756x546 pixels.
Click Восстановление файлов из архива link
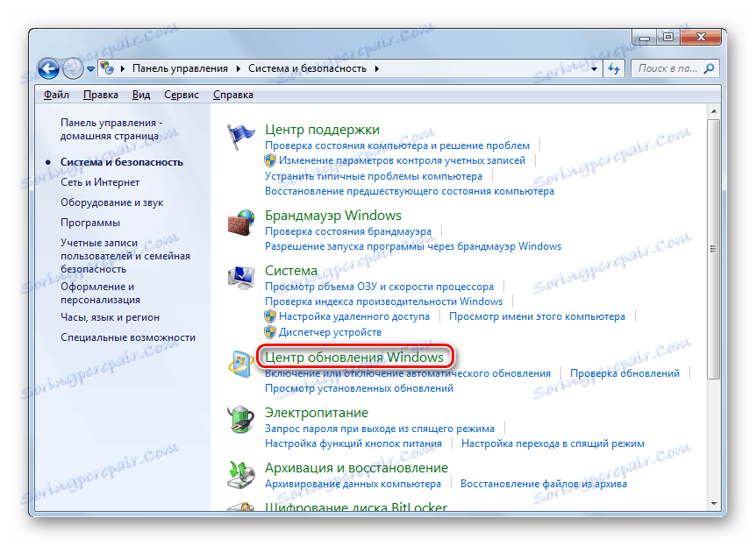[x=544, y=484]
